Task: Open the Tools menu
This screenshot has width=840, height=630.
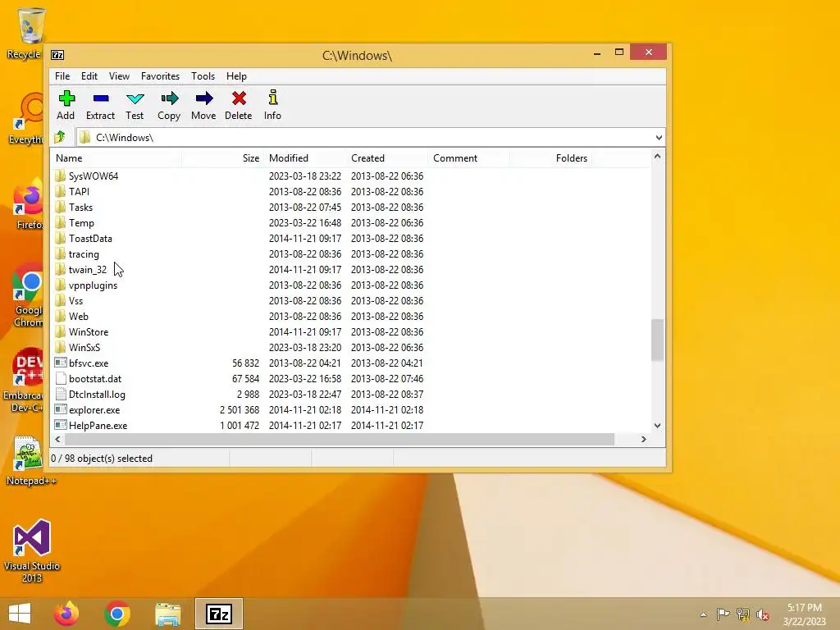Action: pos(203,76)
